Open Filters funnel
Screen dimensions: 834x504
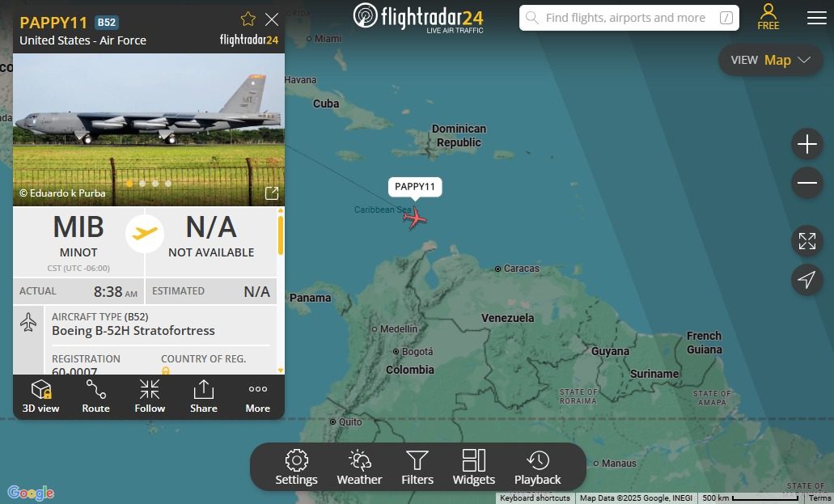point(417,468)
